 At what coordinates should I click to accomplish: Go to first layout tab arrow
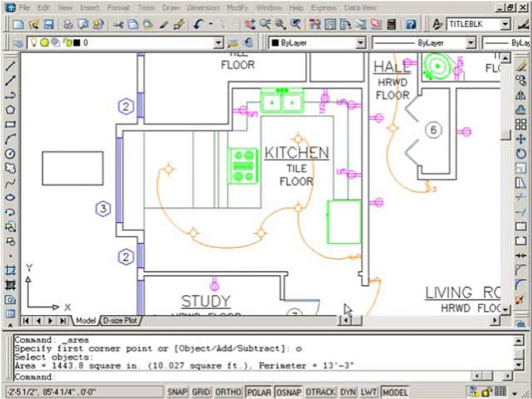(26, 321)
